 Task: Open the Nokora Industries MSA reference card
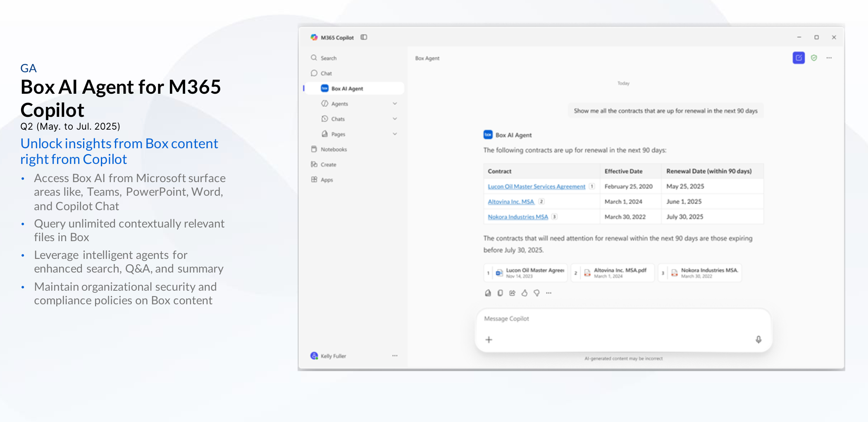click(700, 273)
